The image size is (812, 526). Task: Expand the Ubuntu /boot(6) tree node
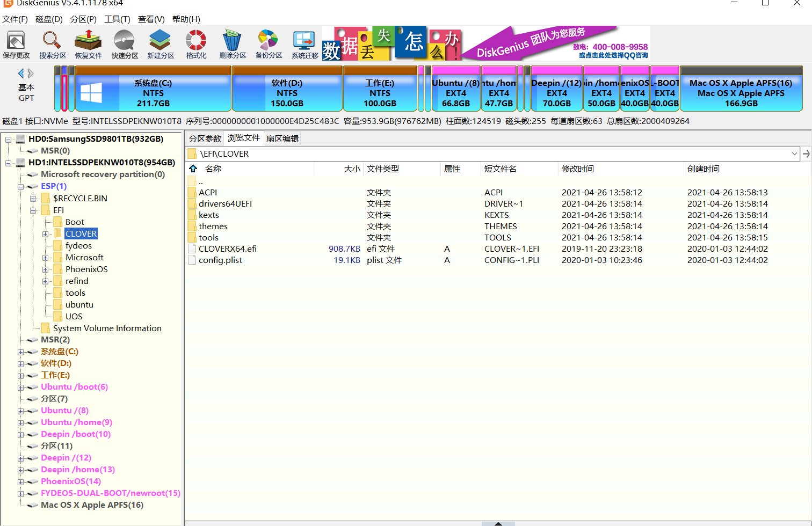pyautogui.click(x=21, y=388)
